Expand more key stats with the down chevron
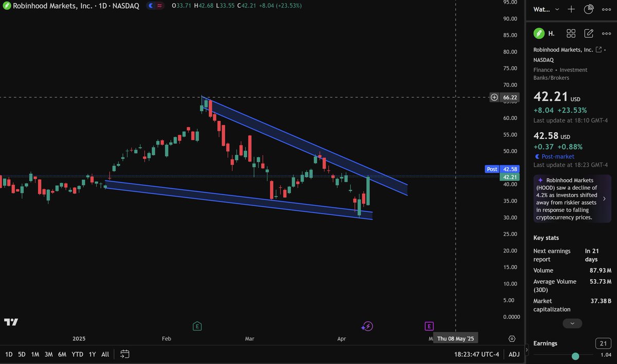 [572, 323]
